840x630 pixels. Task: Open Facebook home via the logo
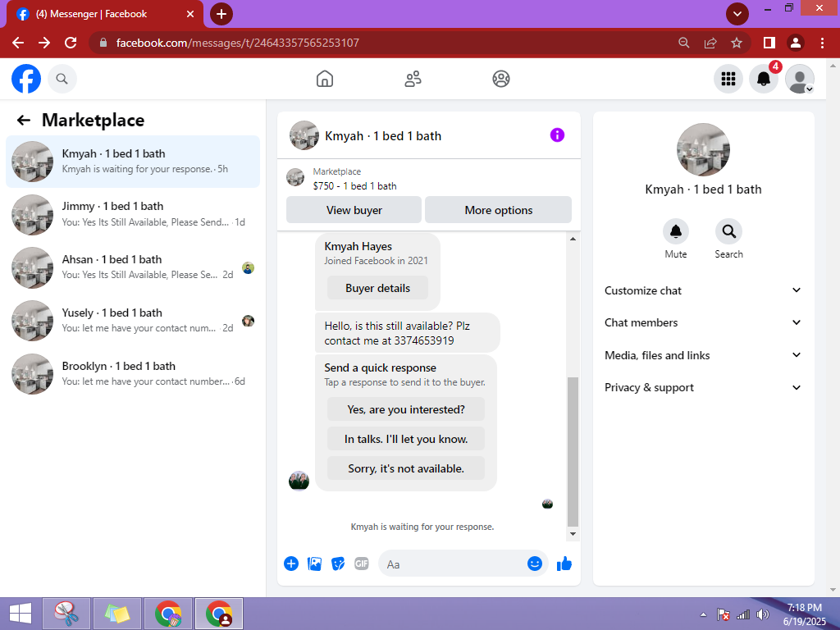[x=26, y=79]
